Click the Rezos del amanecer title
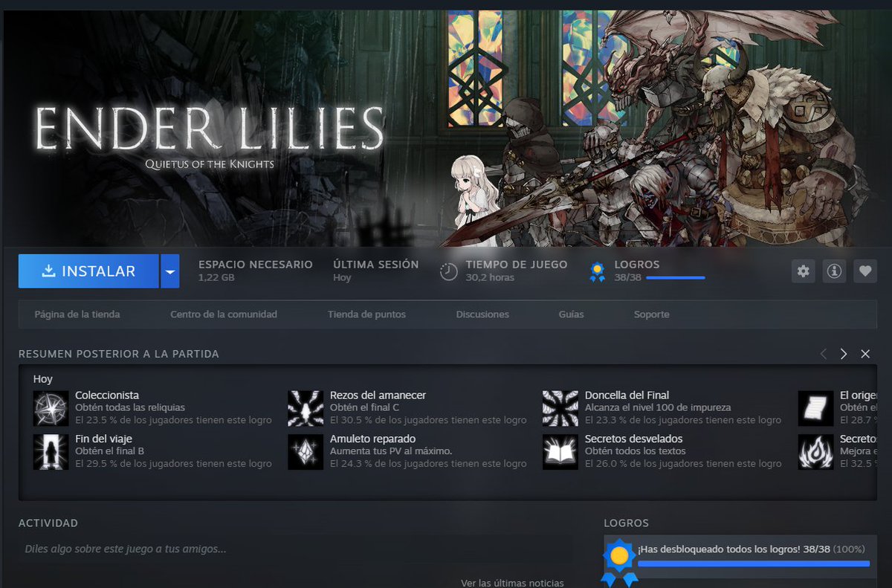This screenshot has width=892, height=588. pos(378,395)
